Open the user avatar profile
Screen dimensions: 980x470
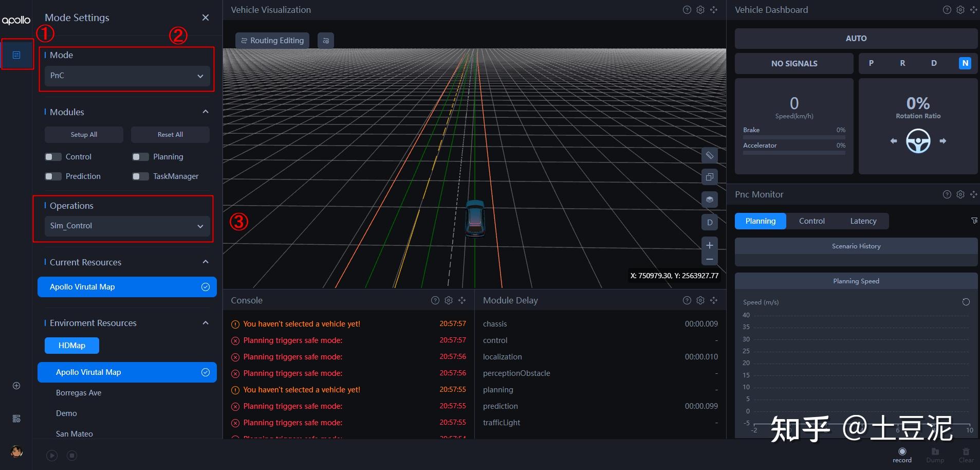(x=16, y=452)
